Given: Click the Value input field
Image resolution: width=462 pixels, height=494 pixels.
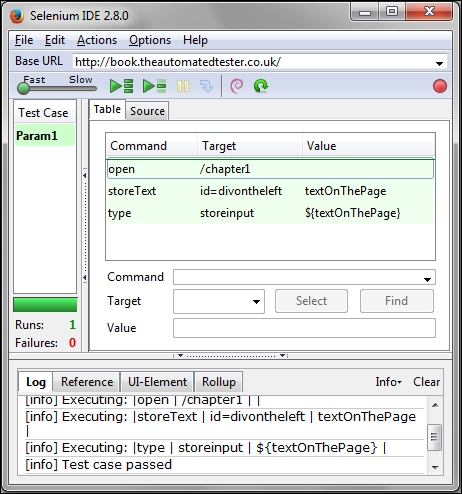Looking at the screenshot, I should [304, 328].
